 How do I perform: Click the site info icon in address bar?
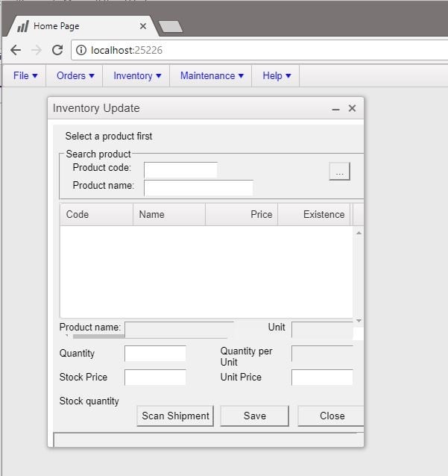[81, 50]
